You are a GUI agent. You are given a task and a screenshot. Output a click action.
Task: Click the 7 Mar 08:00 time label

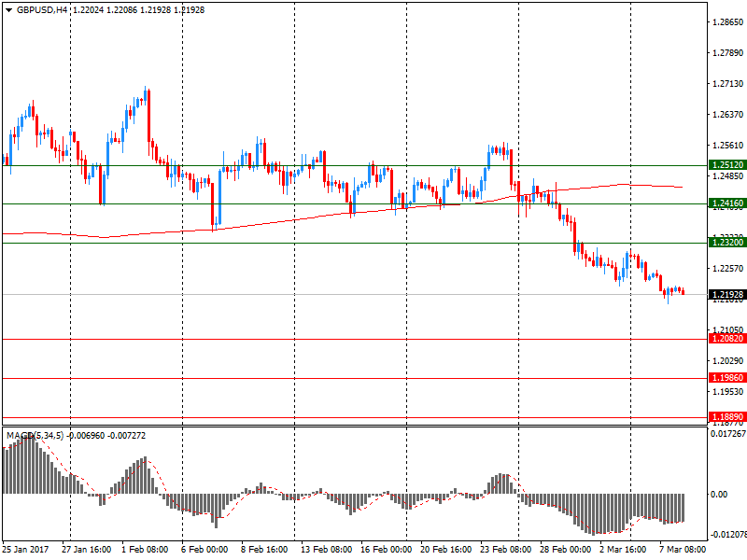point(683,550)
